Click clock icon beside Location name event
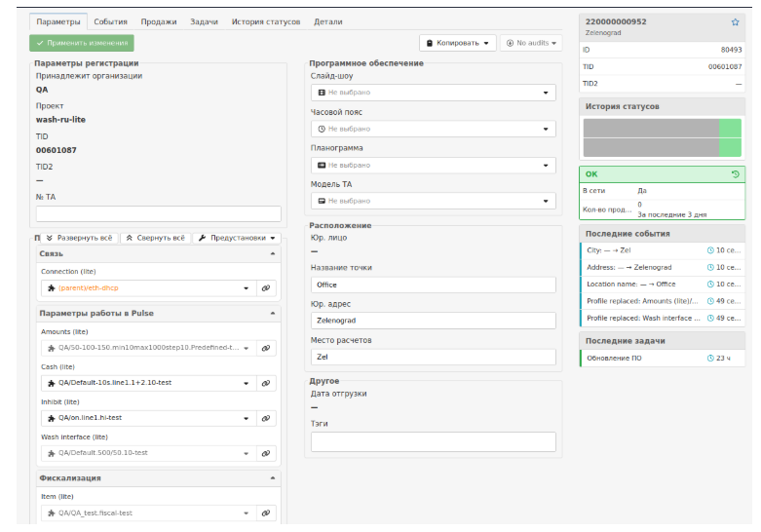Viewport: 761px width, 532px height. tap(710, 284)
